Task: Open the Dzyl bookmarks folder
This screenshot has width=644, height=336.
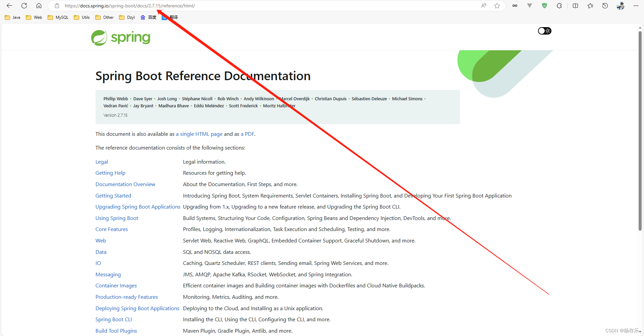Action: [127, 17]
